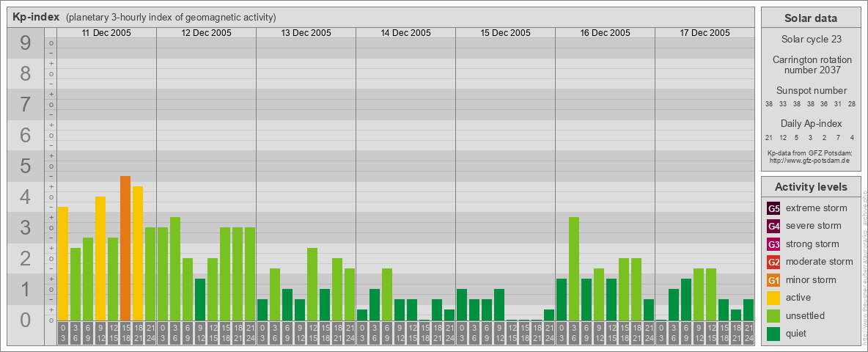
Task: Click the quiet legend label
Action: point(796,333)
